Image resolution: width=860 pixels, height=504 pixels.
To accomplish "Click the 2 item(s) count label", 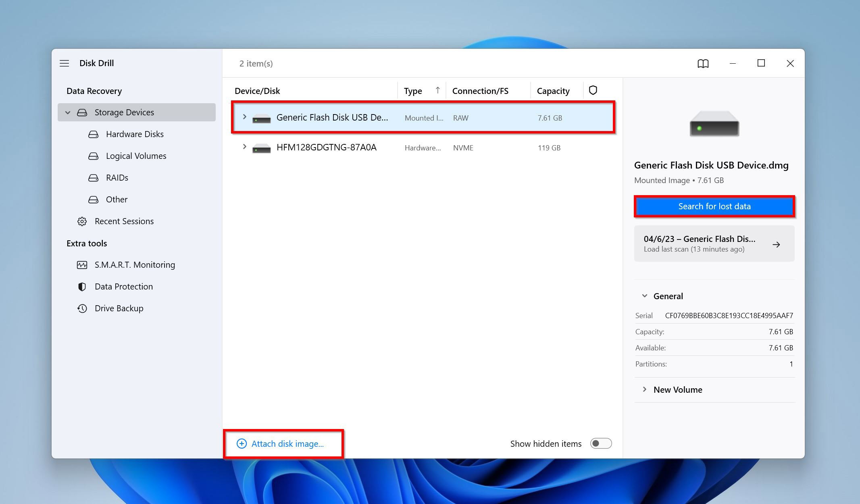I will click(256, 64).
